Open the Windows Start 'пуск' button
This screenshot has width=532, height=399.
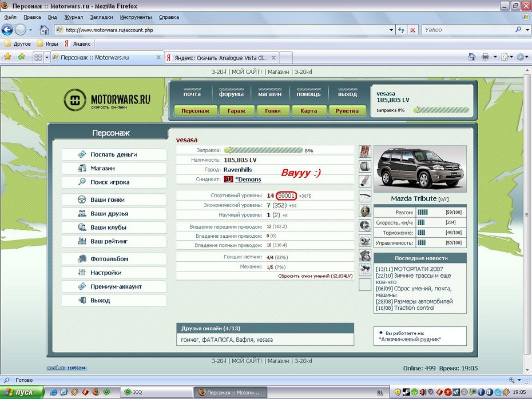(x=22, y=392)
